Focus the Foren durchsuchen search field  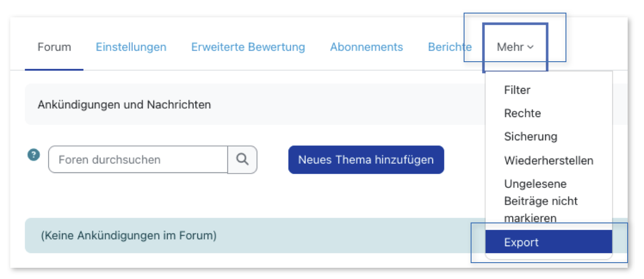(138, 159)
